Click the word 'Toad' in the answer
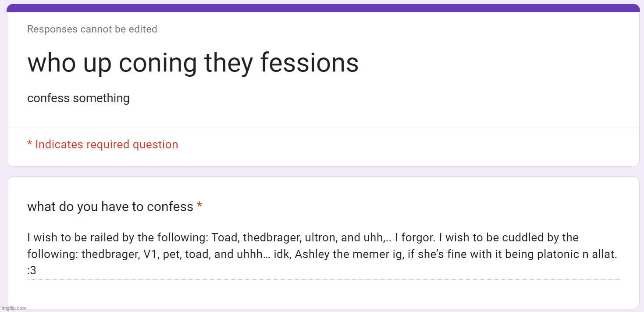Viewport: 644px width, 312px height. 224,238
